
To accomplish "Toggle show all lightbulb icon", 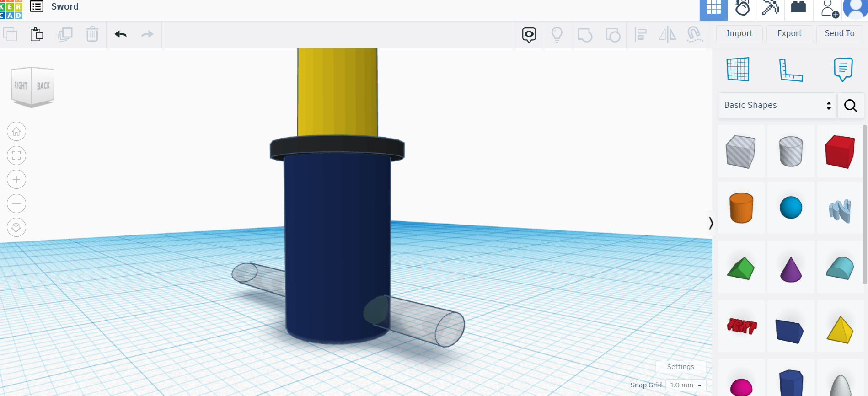I will pyautogui.click(x=557, y=35).
